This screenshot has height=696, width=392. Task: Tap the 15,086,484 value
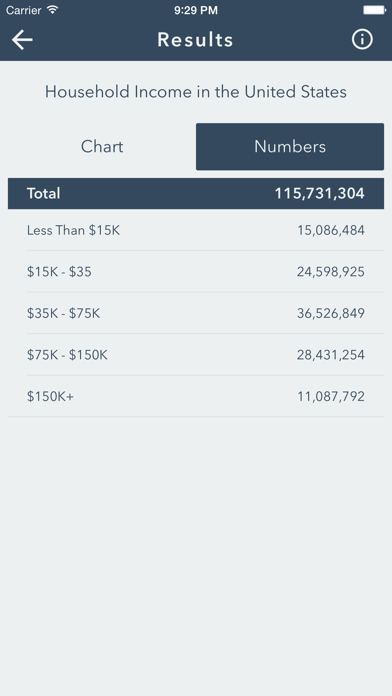331,230
